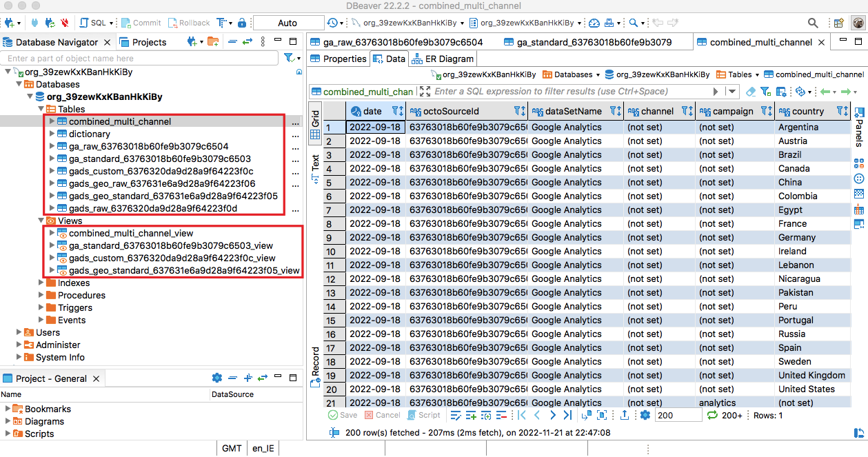Clear the filter with the eraser icon
The height and width of the screenshot is (457, 868).
click(751, 92)
